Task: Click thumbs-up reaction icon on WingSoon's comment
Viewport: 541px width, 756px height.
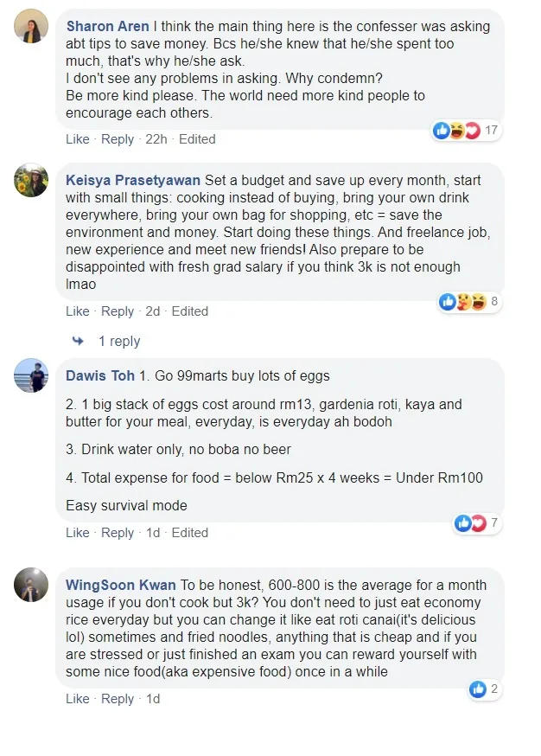Action: click(x=478, y=689)
